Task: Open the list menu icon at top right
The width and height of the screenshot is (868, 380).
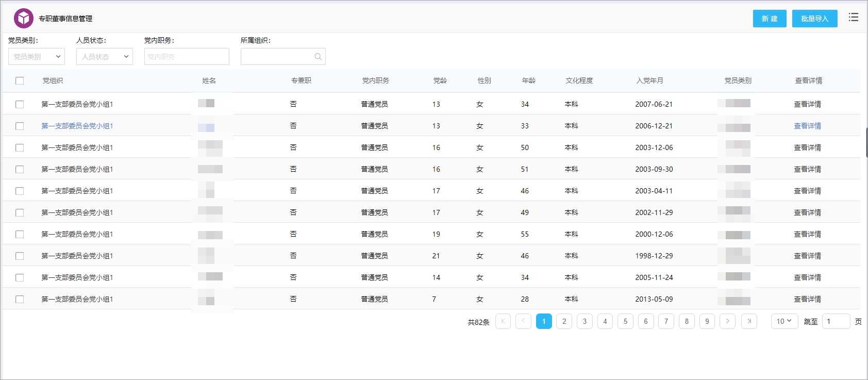Action: [x=854, y=17]
